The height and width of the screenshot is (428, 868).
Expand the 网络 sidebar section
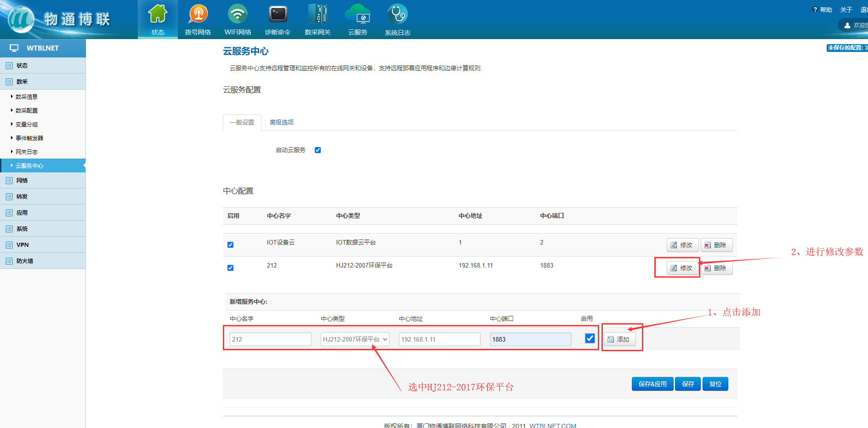(22, 181)
